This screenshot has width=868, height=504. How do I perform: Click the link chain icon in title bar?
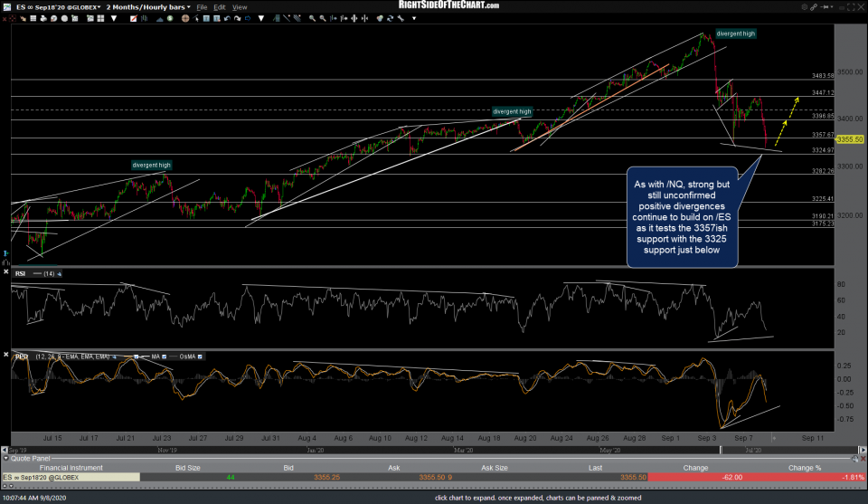814,7
